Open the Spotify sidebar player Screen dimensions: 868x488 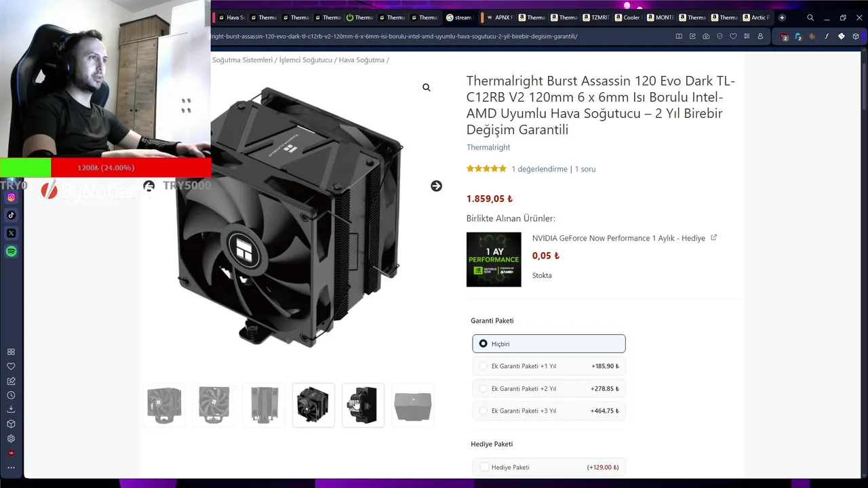(11, 251)
